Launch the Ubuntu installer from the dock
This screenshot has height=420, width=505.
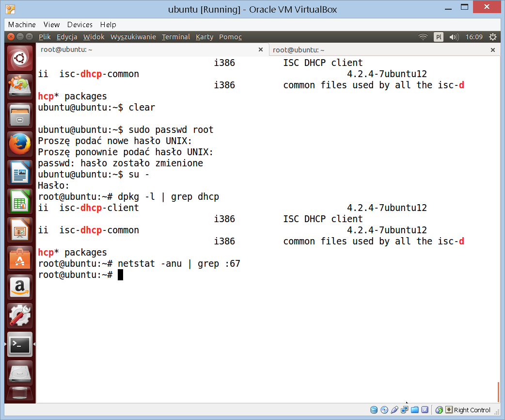20,86
